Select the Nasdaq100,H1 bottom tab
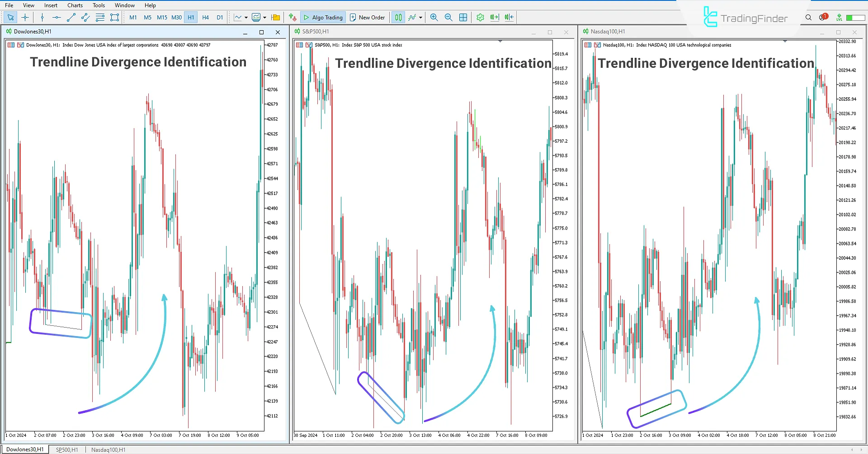The height and width of the screenshot is (454, 868). (108, 449)
